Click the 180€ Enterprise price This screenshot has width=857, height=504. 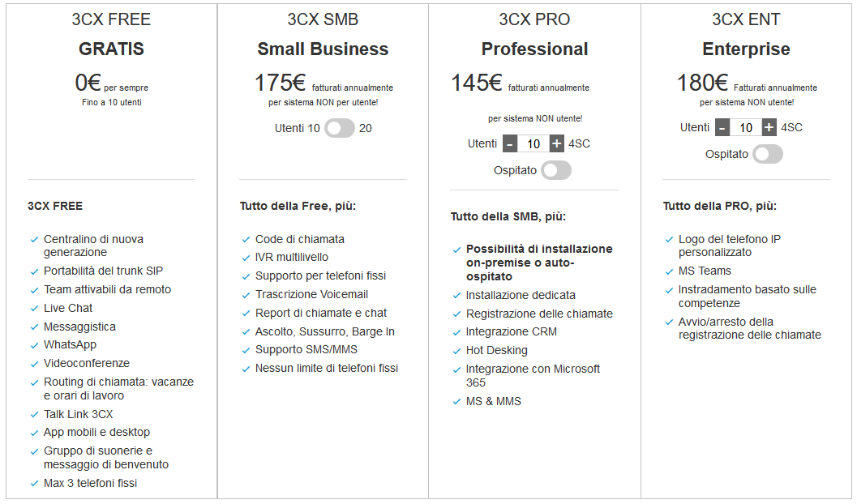click(x=702, y=83)
